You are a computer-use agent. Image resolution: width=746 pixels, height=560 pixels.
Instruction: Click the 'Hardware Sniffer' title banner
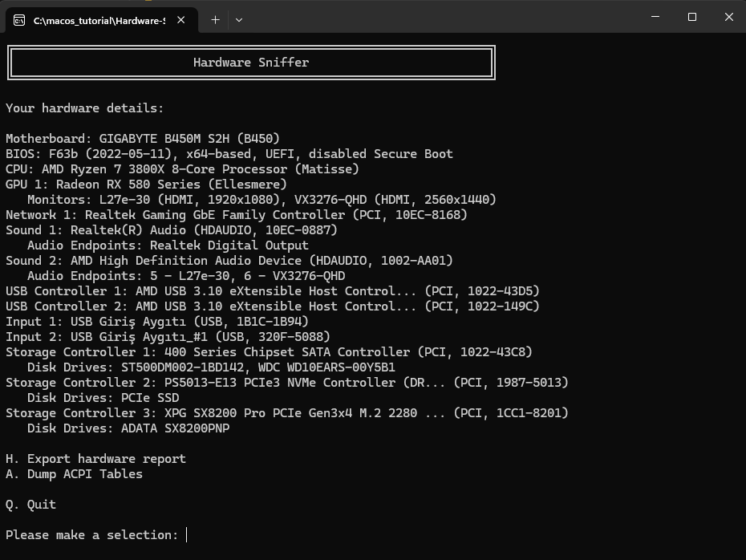(x=251, y=63)
